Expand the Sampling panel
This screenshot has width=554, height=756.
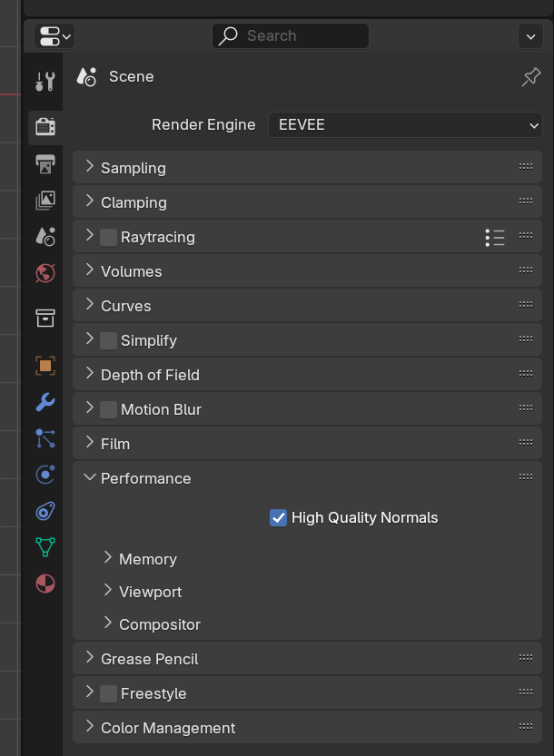307,167
